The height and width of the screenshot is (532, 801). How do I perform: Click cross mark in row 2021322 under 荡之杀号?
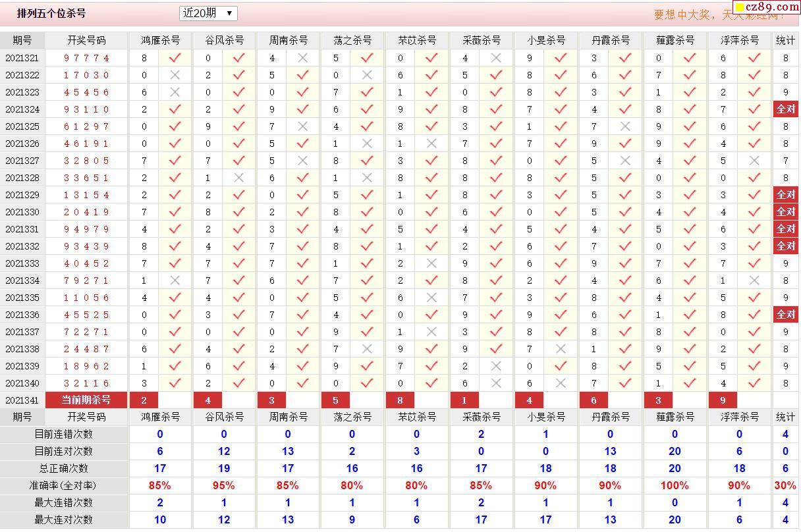(367, 75)
